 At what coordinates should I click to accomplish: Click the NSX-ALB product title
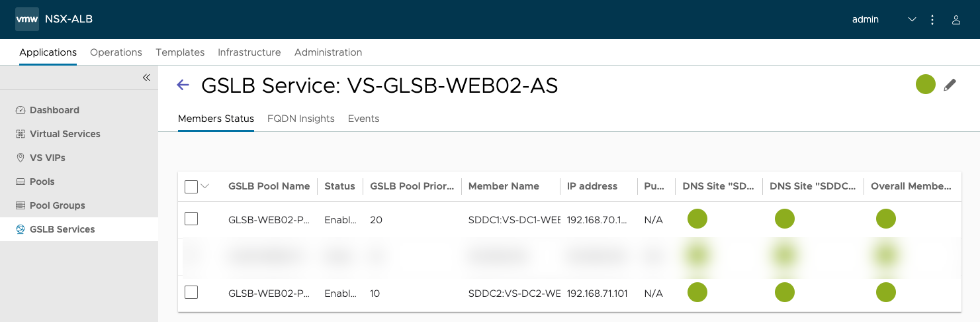point(69,19)
